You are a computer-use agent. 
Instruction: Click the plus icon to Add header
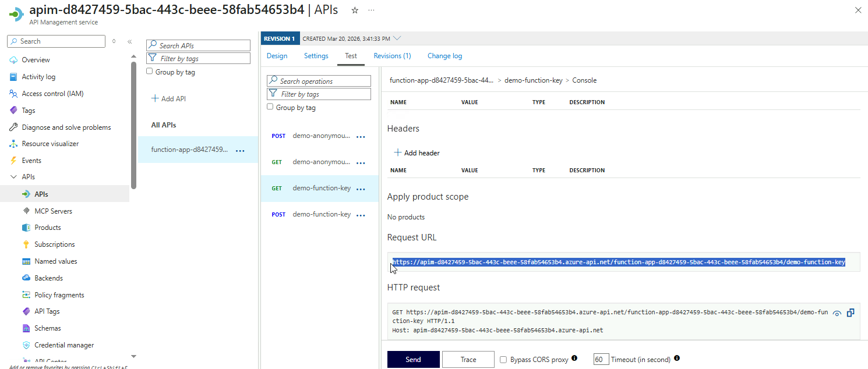point(398,152)
